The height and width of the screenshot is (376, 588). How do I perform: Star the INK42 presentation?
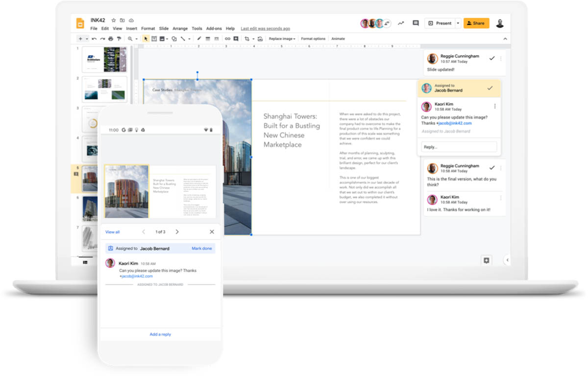click(x=113, y=20)
